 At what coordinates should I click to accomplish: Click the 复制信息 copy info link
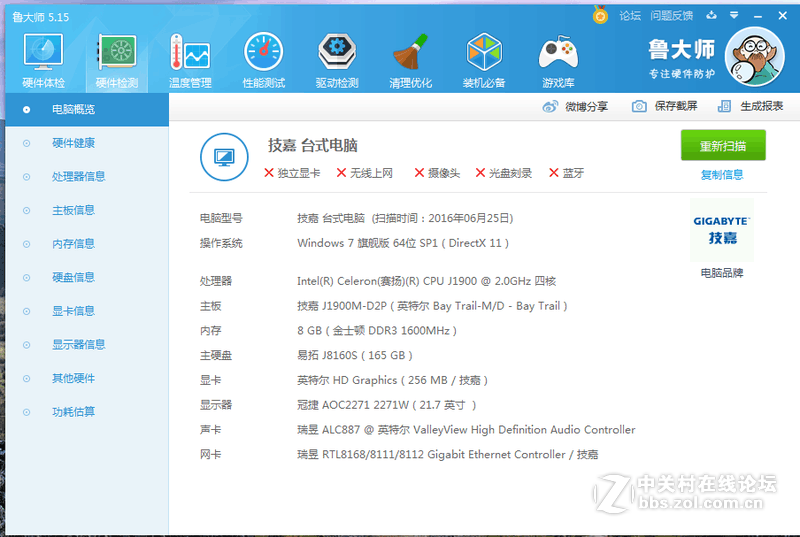722,175
